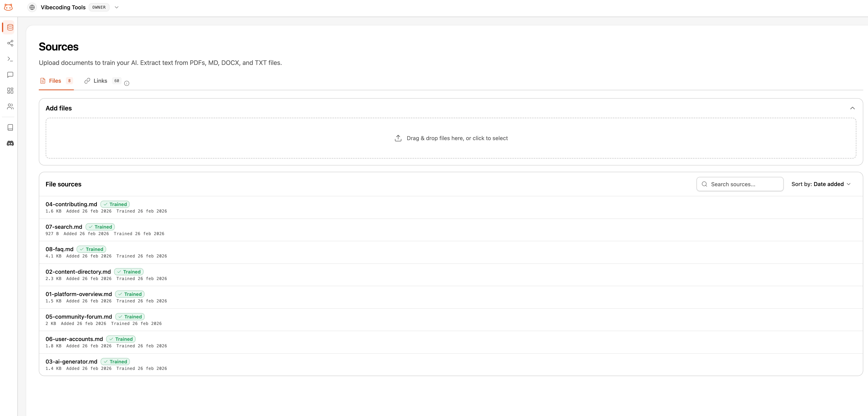The width and height of the screenshot is (868, 416).
Task: Collapse the Add files panel
Action: [852, 108]
